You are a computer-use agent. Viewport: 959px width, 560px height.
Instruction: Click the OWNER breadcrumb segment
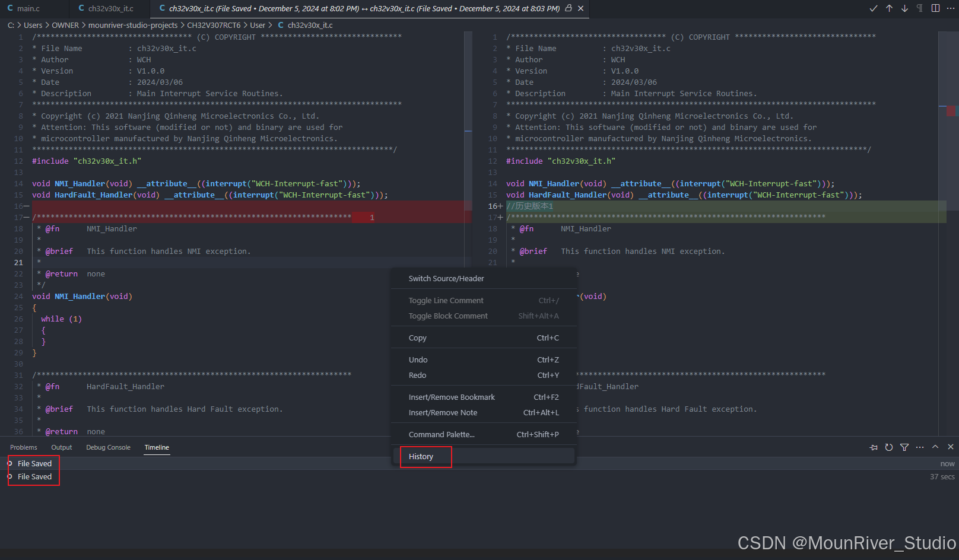tap(65, 25)
